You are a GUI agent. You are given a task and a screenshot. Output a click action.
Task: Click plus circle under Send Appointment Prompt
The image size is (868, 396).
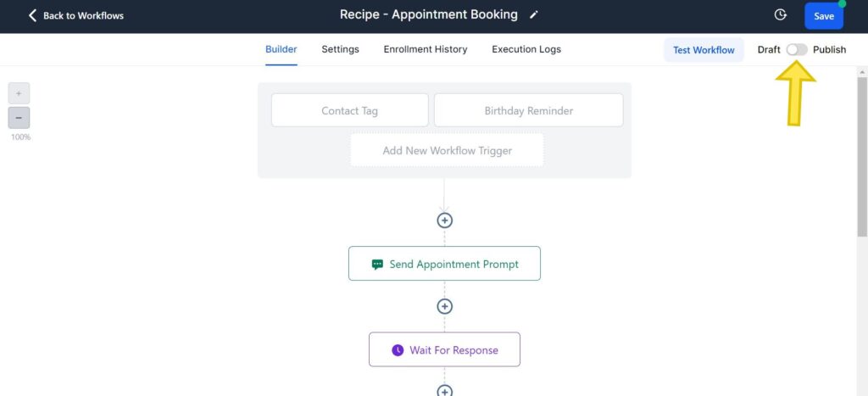[x=444, y=306]
